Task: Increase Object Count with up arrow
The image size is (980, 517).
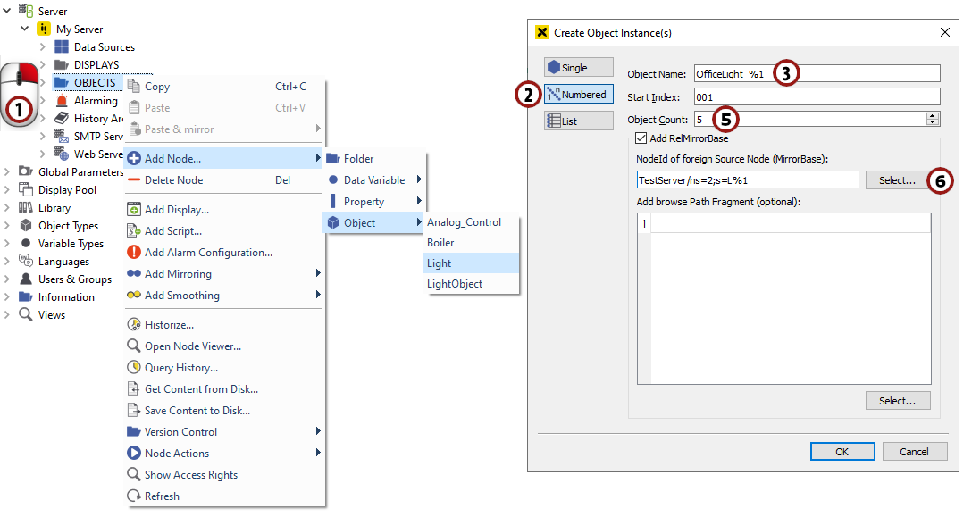Action: (x=933, y=115)
